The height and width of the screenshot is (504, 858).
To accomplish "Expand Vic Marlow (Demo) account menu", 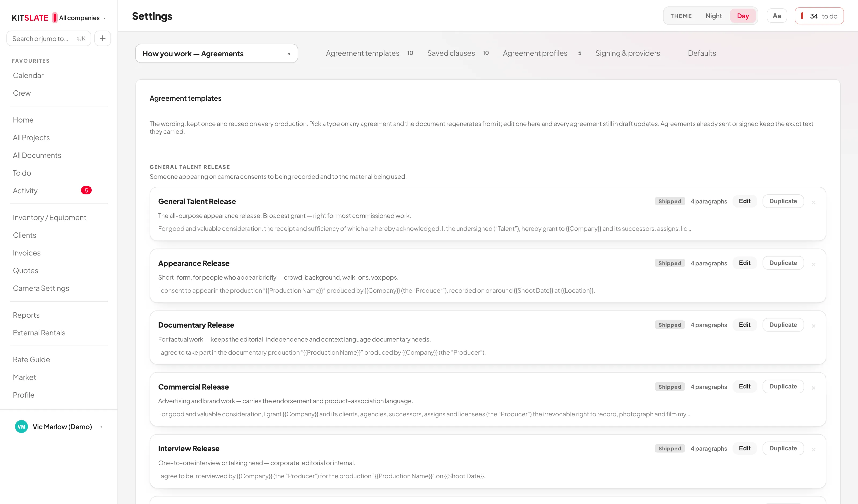I will pos(59,427).
